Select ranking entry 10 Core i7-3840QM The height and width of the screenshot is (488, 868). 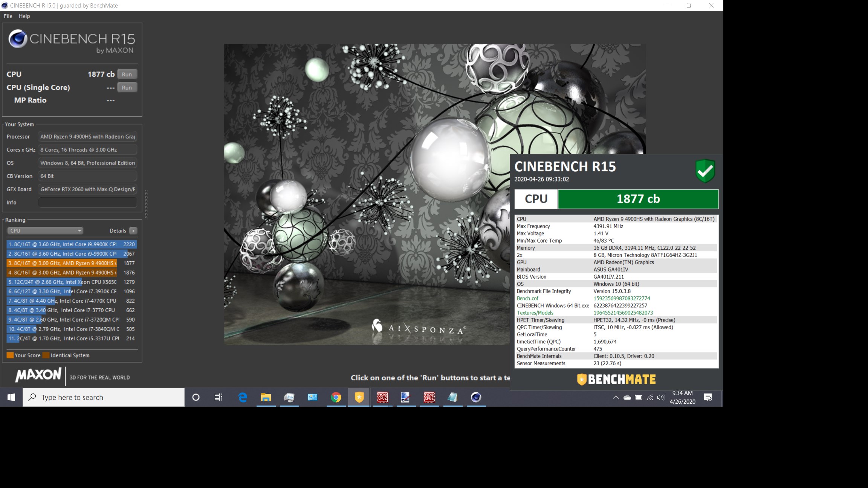pyautogui.click(x=72, y=329)
